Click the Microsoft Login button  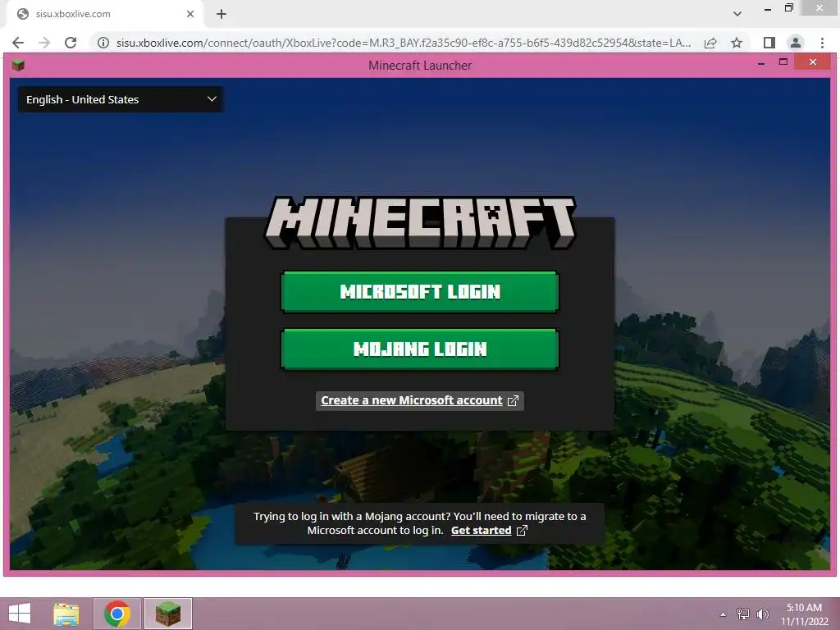(x=419, y=291)
